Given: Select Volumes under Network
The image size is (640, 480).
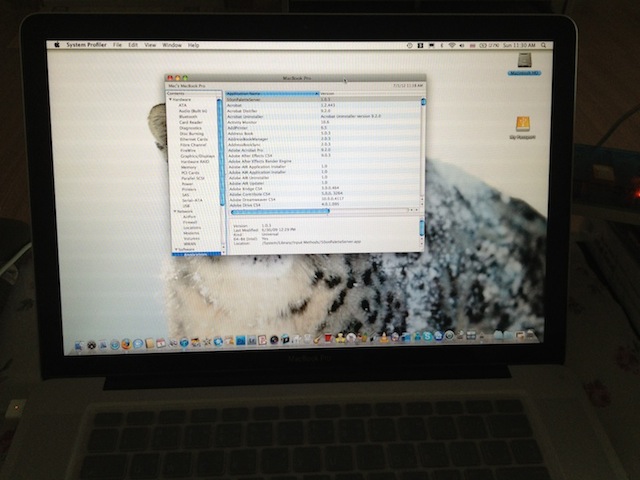Looking at the screenshot, I should 191,238.
